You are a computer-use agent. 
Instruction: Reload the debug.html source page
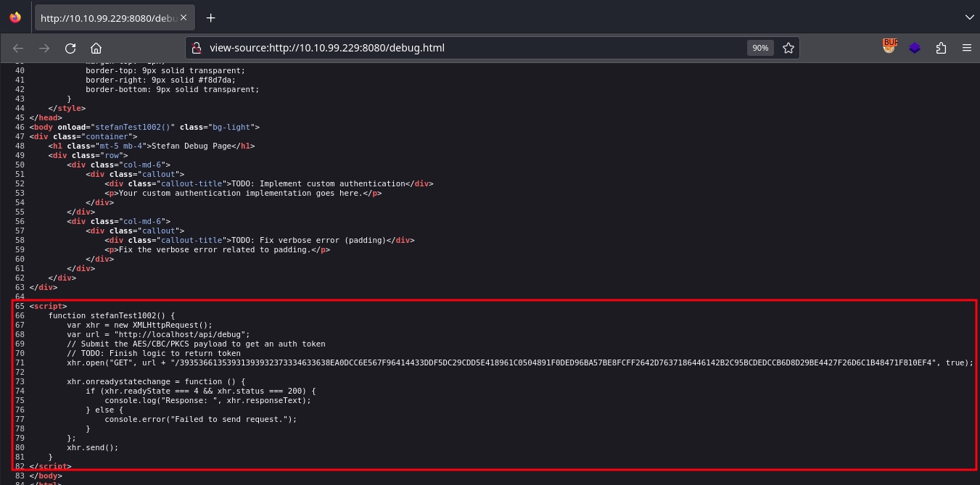click(x=70, y=48)
